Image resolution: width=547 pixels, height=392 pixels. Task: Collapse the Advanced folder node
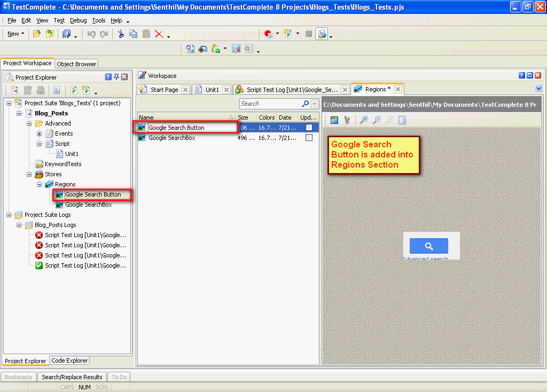click(29, 123)
